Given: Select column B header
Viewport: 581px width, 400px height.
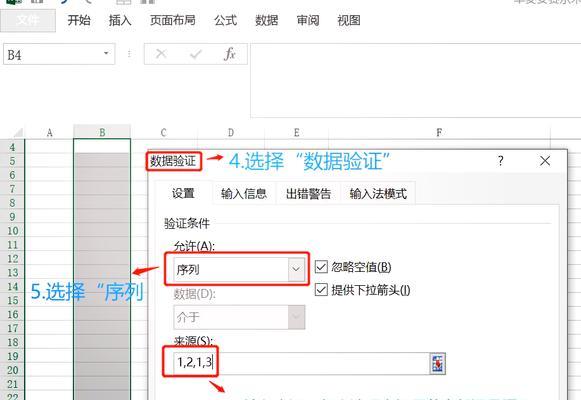Looking at the screenshot, I should [102, 132].
